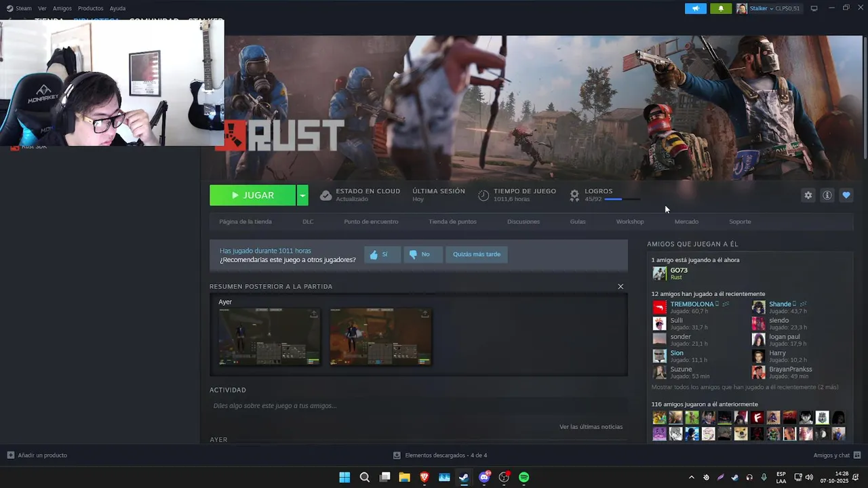Open second screenshot thumbnail from Ayer
This screenshot has height=488, width=868.
(380, 337)
